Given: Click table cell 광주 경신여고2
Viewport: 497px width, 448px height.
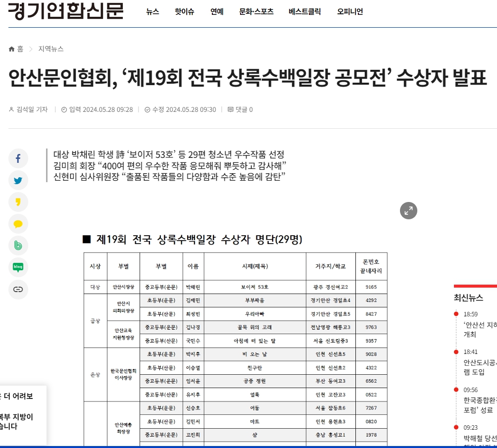Looking at the screenshot, I should [x=331, y=287].
